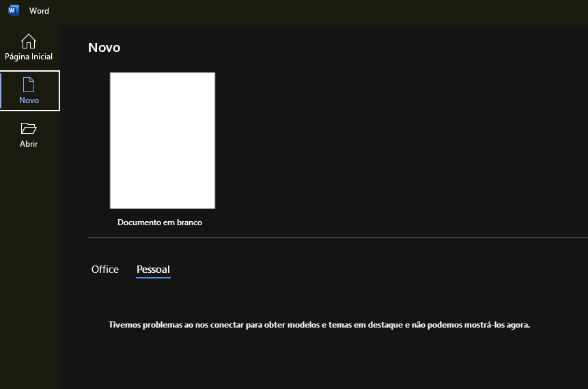The image size is (588, 389).
Task: Open the Página Inicial home section
Action: [x=29, y=47]
